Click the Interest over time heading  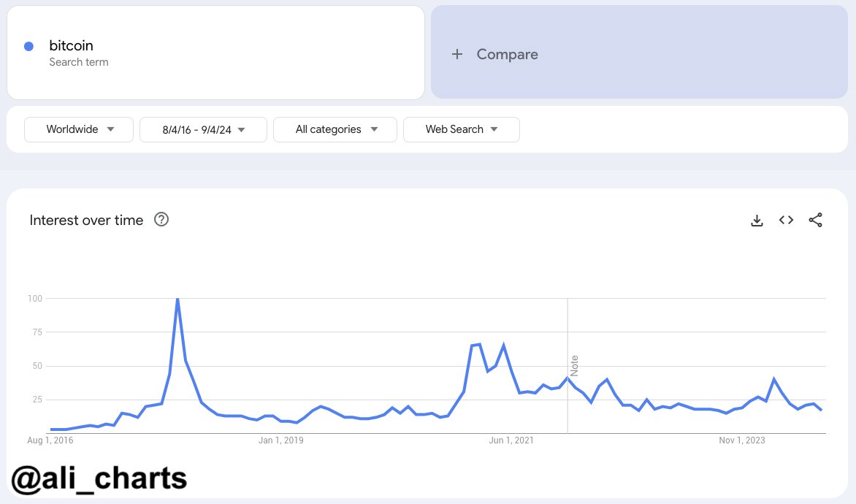86,221
